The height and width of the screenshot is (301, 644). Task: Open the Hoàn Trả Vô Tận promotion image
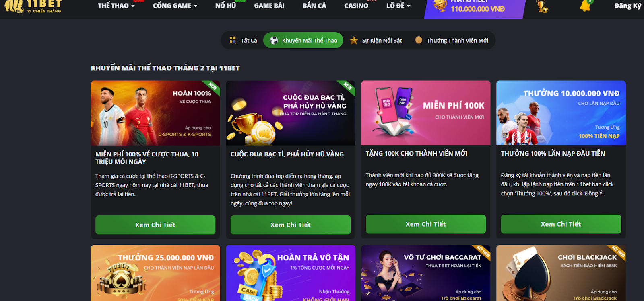pos(291,273)
